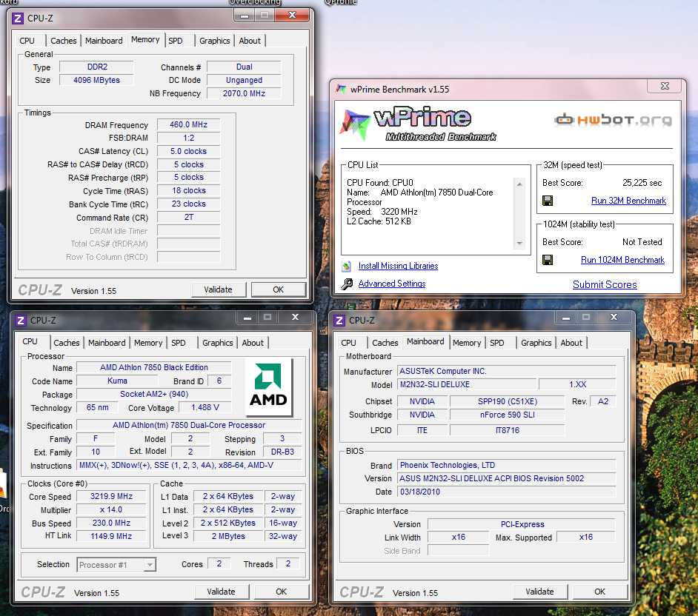This screenshot has width=698, height=616.
Task: Click the Command Rate value 2T
Action: [x=189, y=217]
